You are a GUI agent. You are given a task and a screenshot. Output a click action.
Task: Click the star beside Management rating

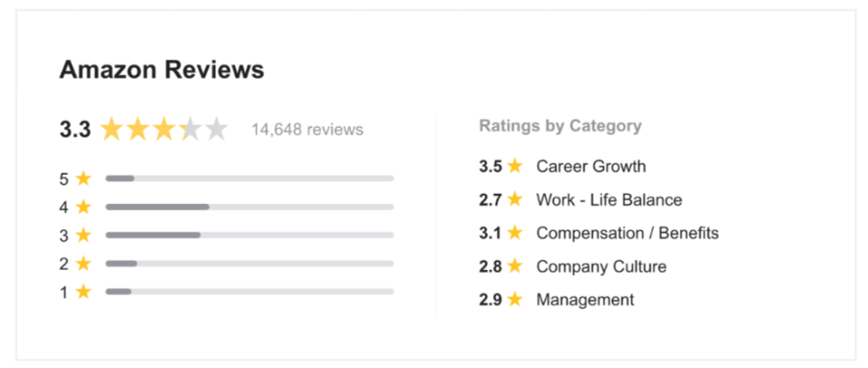point(514,299)
